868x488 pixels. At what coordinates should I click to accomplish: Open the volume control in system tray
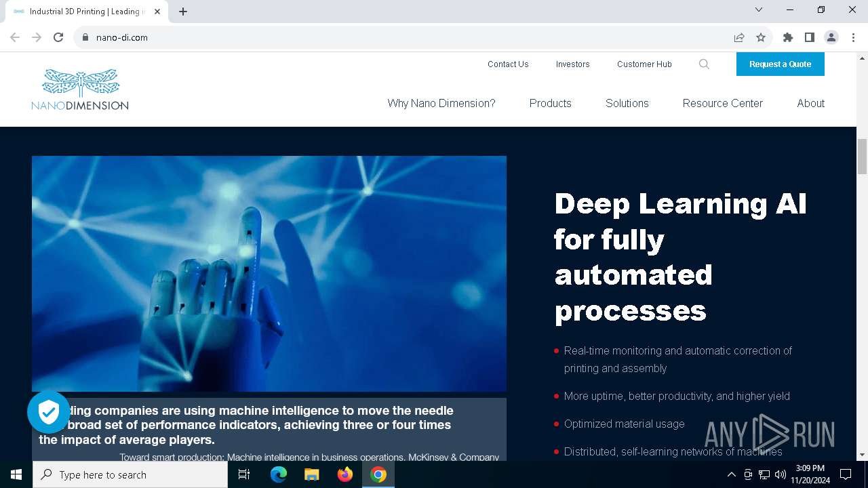(781, 474)
